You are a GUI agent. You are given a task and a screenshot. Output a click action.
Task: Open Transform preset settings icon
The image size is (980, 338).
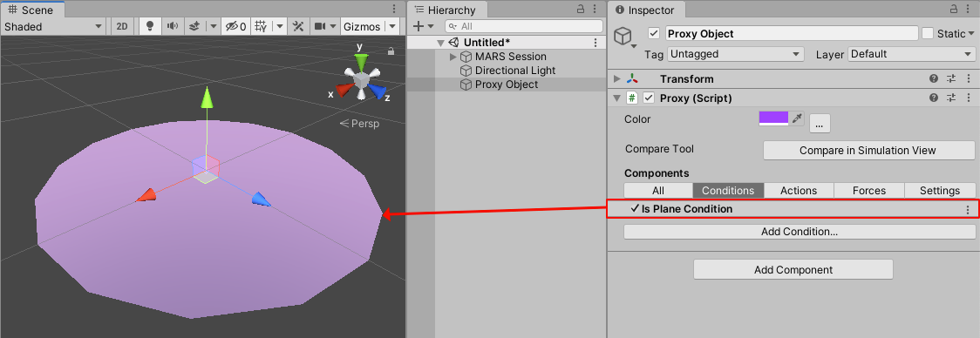(951, 78)
